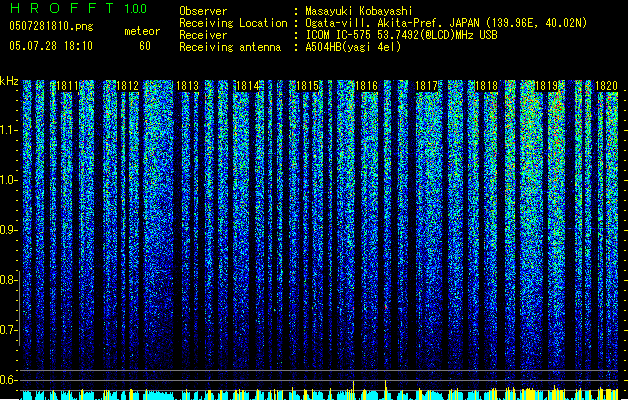This screenshot has height=400, width=629.
Task: Select the antenna text A504HB(yagi 4el)
Action: [353, 47]
